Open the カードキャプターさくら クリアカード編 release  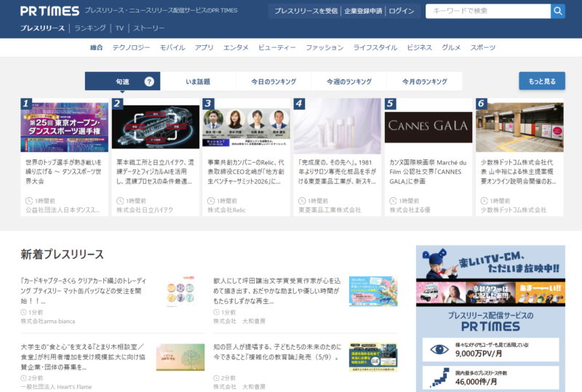[84, 291]
